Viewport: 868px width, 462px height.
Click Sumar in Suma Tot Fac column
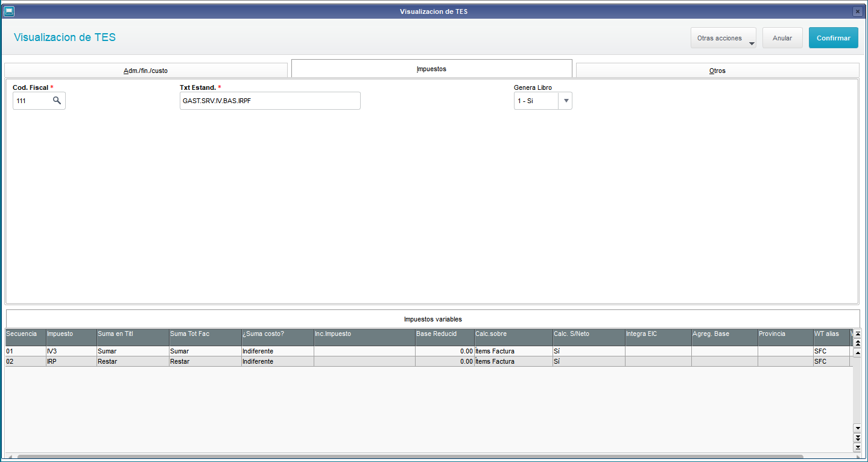[205, 351]
